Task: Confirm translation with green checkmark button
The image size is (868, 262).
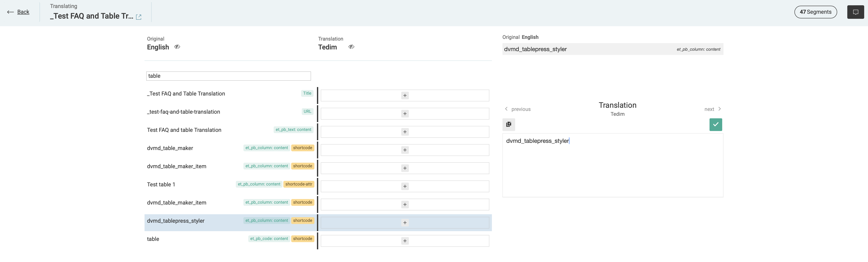Action: click(x=716, y=124)
